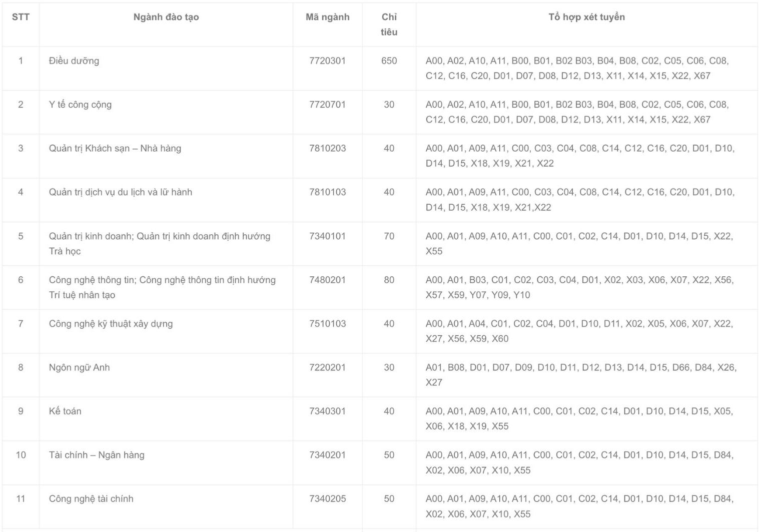Click the quota value 650
This screenshot has height=532, width=759.
click(389, 61)
